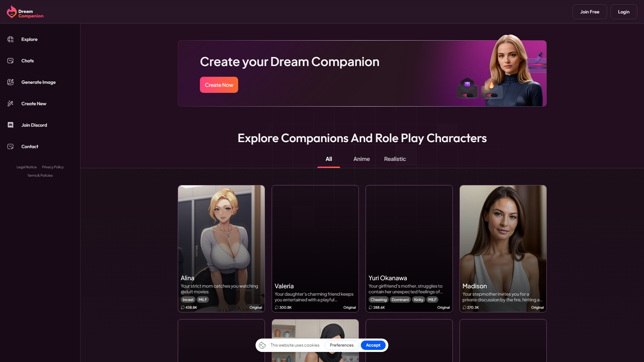Select the Realistic filter tab
Image resolution: width=644 pixels, height=362 pixels.
click(x=395, y=159)
